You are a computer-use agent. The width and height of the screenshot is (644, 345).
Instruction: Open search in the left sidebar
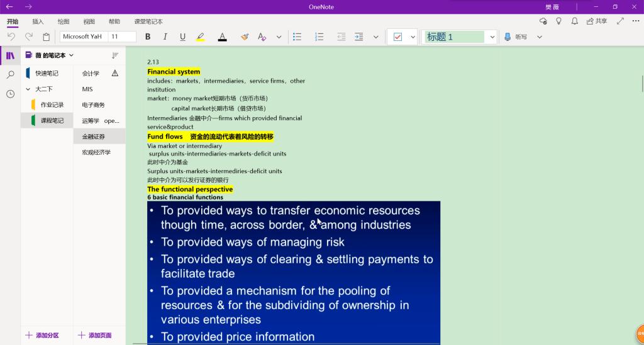pyautogui.click(x=10, y=75)
